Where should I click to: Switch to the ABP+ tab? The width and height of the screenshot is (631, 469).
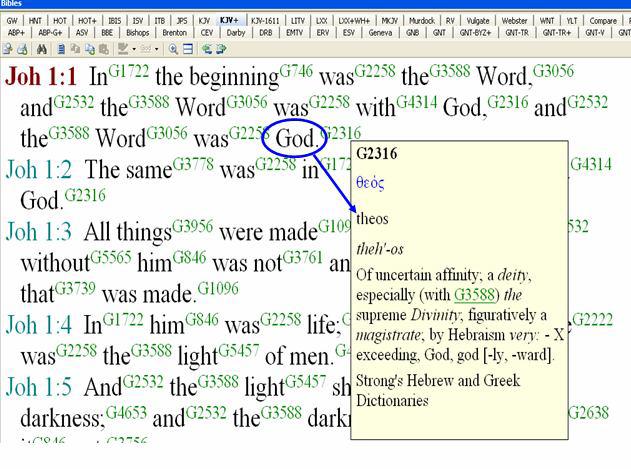16,33
